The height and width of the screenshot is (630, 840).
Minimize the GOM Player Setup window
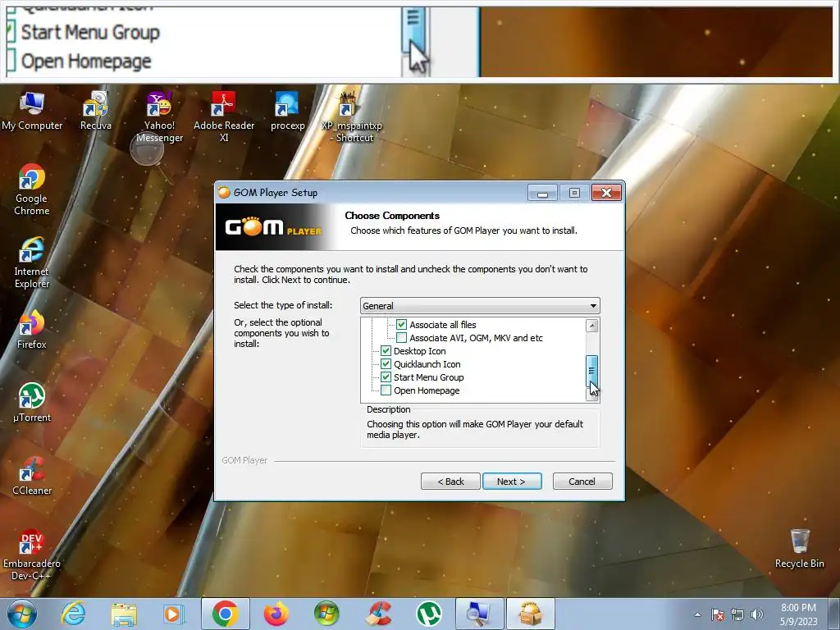(x=542, y=193)
